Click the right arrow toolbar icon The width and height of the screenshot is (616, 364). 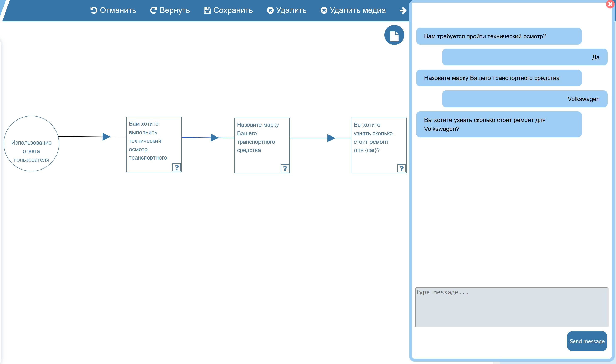point(403,11)
